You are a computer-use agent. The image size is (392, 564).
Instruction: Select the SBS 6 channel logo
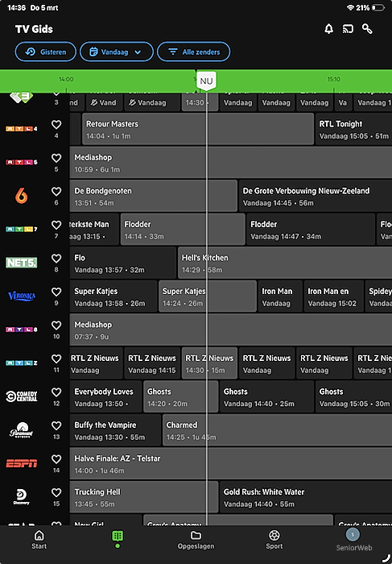click(21, 196)
